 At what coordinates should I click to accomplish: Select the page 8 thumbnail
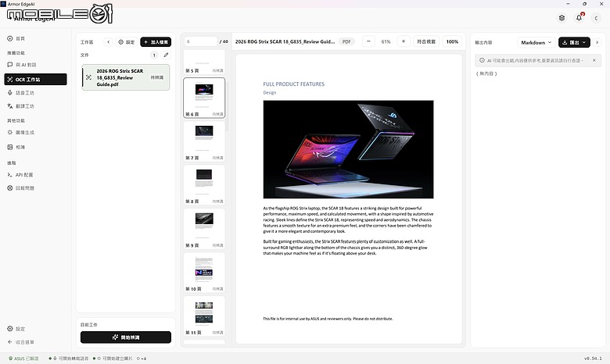point(204,185)
